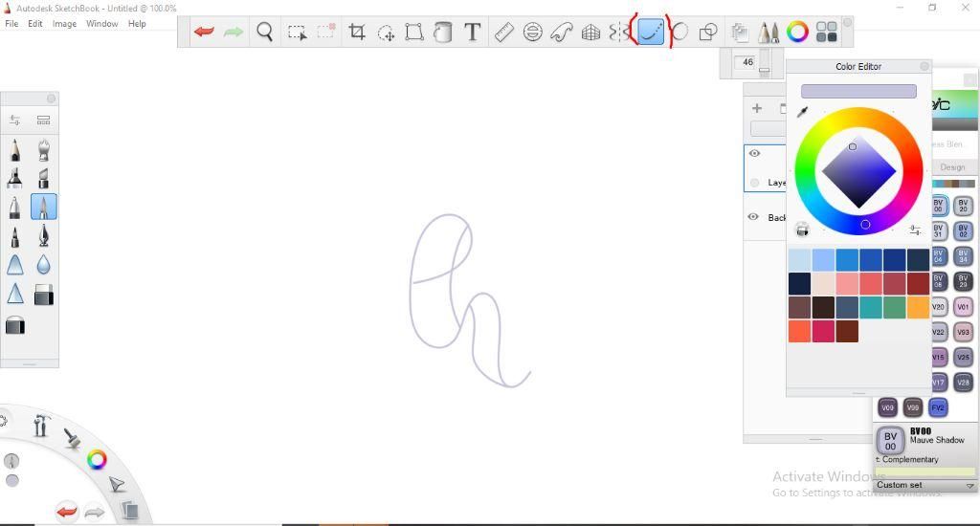The image size is (980, 526).
Task: Click the current color bar in Color Editor
Action: (x=858, y=91)
